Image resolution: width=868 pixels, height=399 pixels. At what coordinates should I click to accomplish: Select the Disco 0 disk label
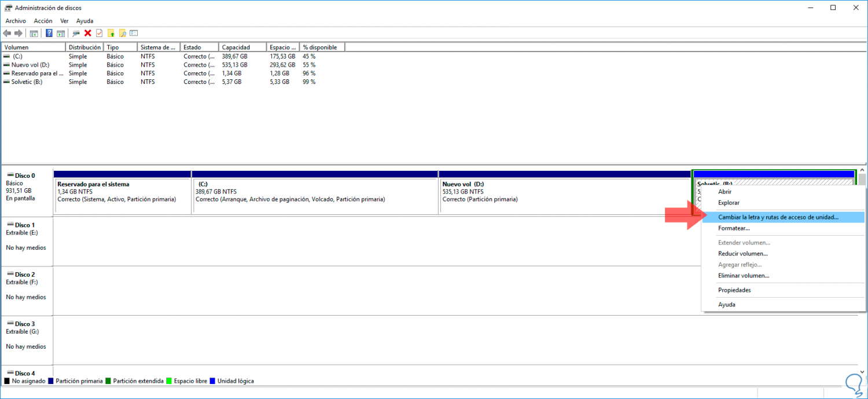point(27,192)
